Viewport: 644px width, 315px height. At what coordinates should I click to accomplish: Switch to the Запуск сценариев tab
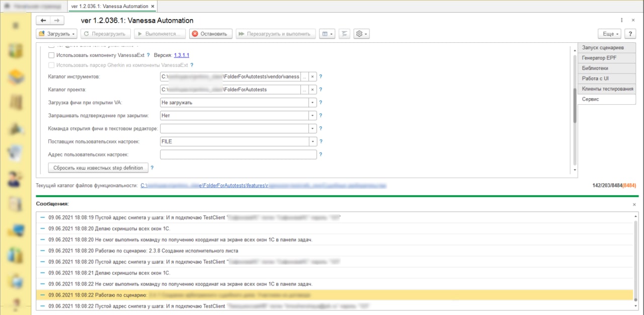point(607,48)
